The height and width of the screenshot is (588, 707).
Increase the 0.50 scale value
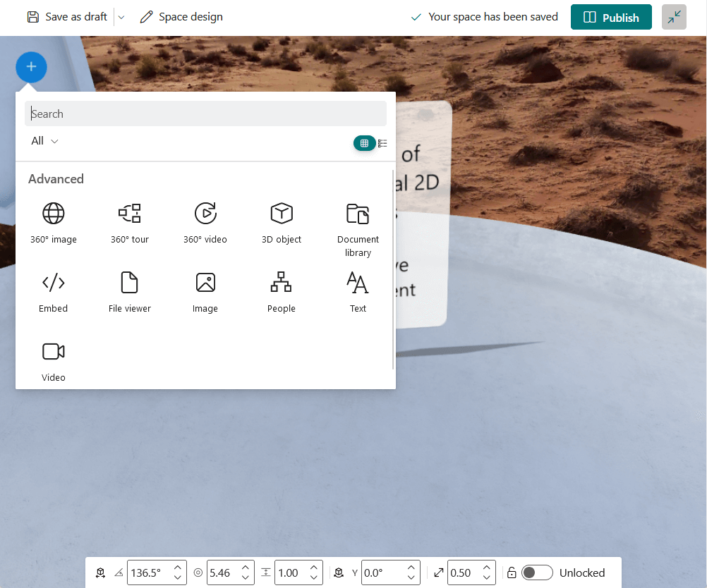pos(487,568)
